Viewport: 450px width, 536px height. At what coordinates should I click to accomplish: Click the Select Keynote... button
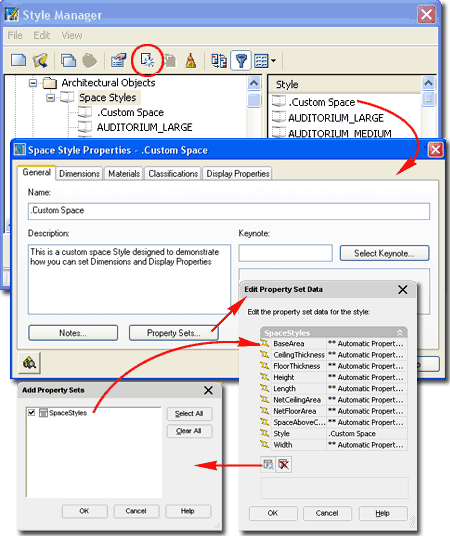tap(384, 253)
